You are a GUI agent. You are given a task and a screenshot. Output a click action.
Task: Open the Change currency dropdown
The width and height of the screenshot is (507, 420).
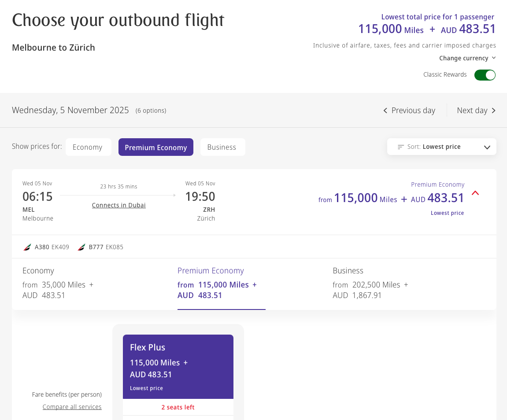coord(467,58)
